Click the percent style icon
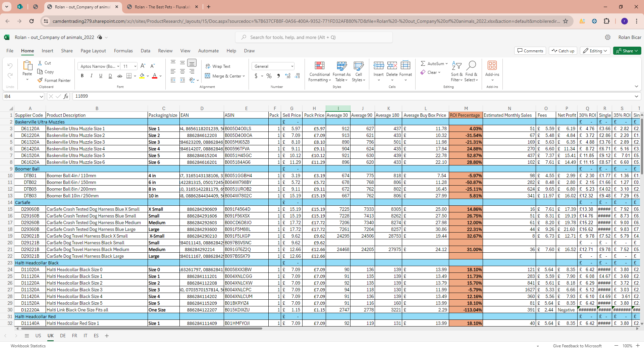Screen dimensions: 644x349 pyautogui.click(x=269, y=76)
